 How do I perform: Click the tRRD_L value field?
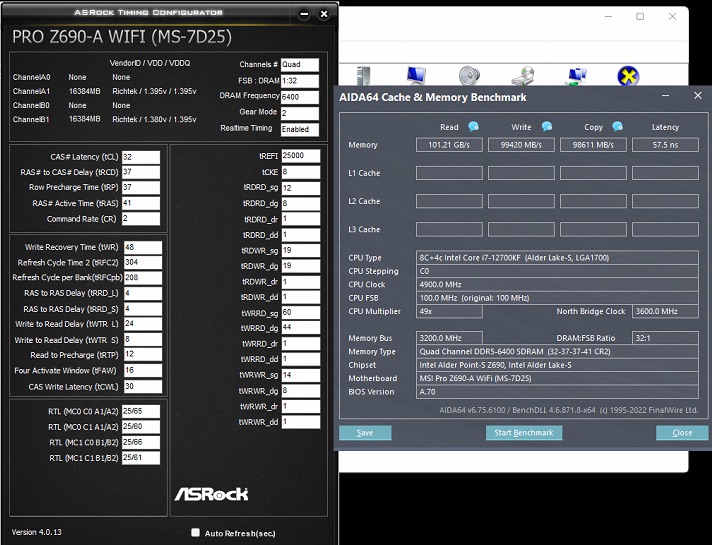143,293
